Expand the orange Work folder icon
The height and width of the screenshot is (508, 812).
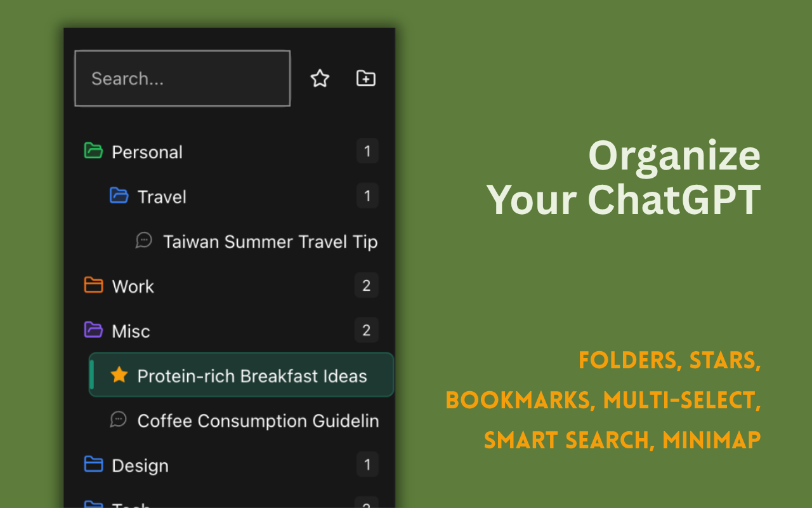pos(93,285)
